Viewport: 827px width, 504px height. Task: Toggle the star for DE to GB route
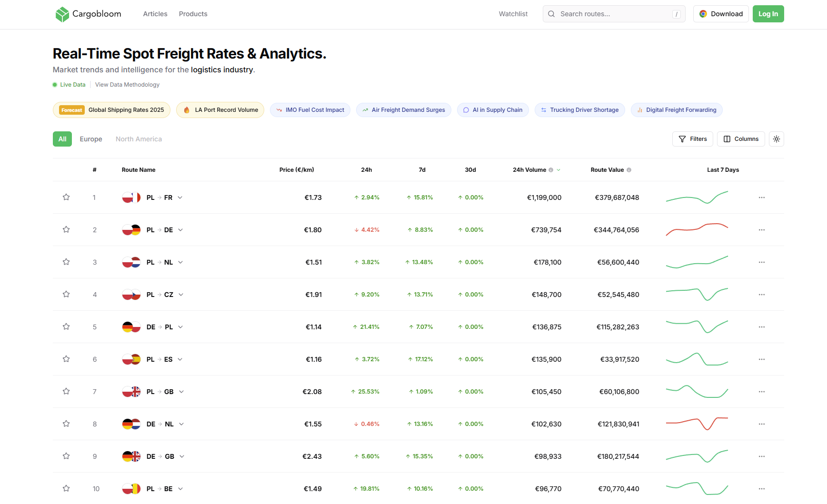[x=66, y=456]
